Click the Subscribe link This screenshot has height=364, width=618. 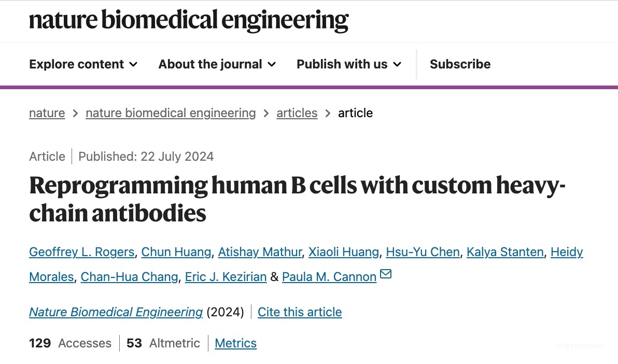[460, 64]
